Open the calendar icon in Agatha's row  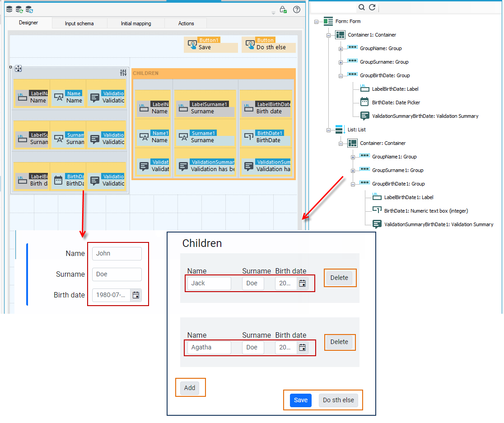[x=303, y=347]
